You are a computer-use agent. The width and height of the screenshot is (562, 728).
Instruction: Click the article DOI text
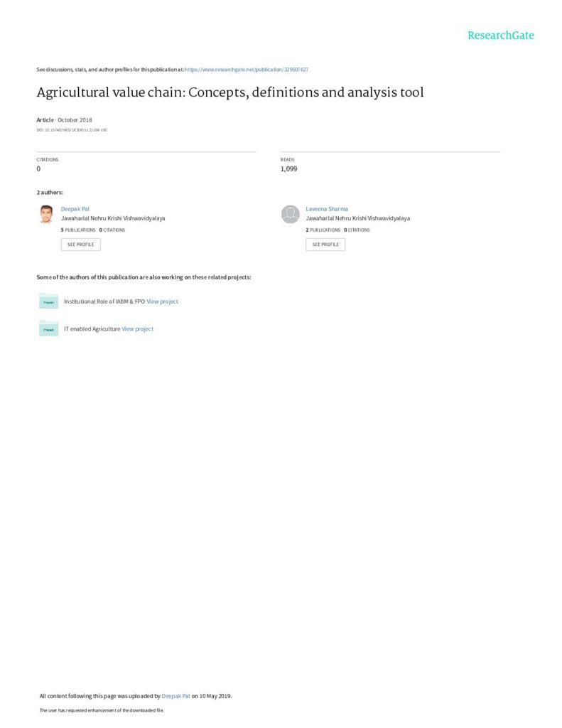tap(72, 130)
